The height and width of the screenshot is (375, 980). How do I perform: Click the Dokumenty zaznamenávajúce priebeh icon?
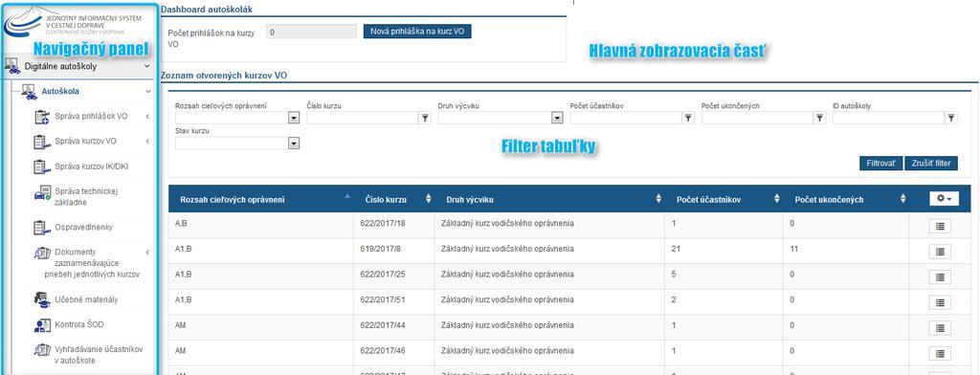coord(42,253)
